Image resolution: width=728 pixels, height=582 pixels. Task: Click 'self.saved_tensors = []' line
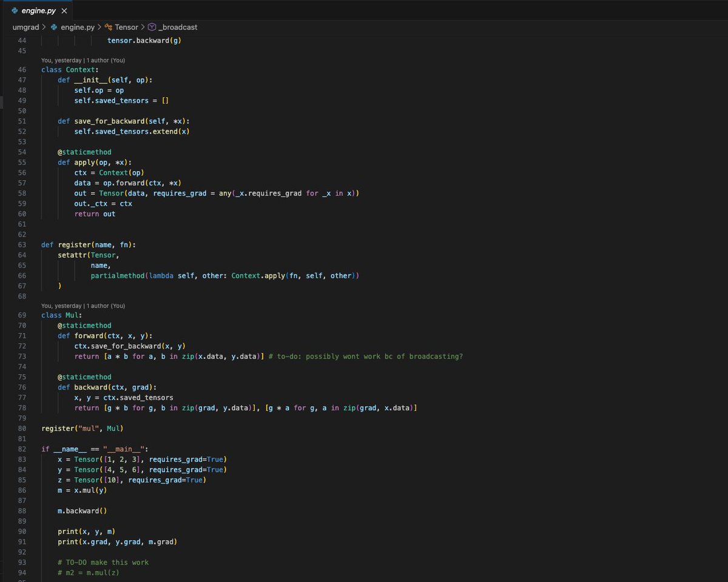tap(121, 101)
